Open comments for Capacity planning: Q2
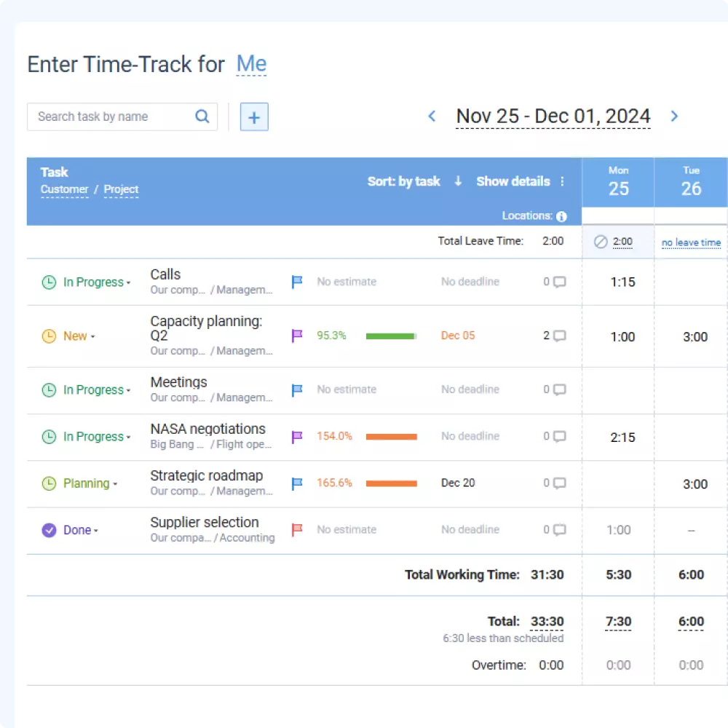Screen dimensions: 728x728 tap(559, 336)
